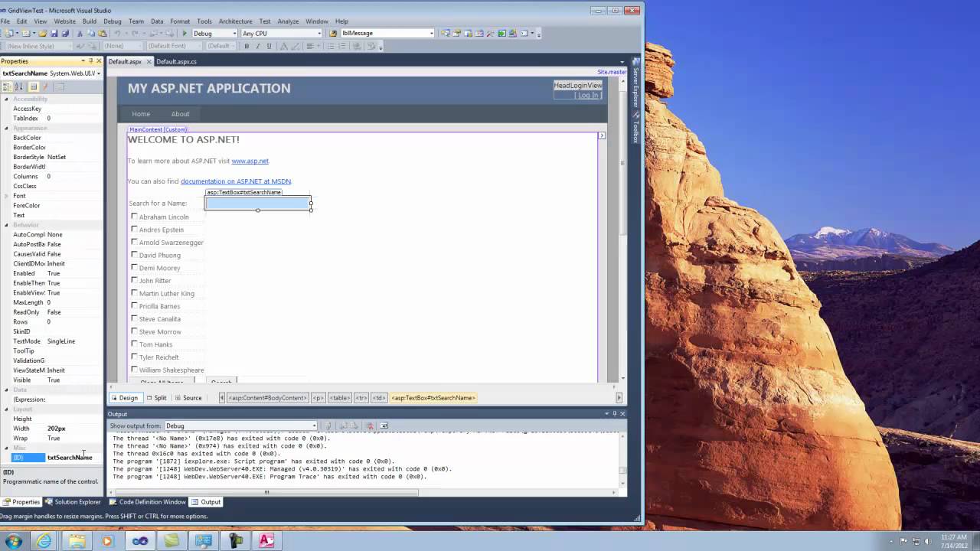Check the Andres Epstein checkbox
Image resolution: width=980 pixels, height=551 pixels.
(134, 229)
